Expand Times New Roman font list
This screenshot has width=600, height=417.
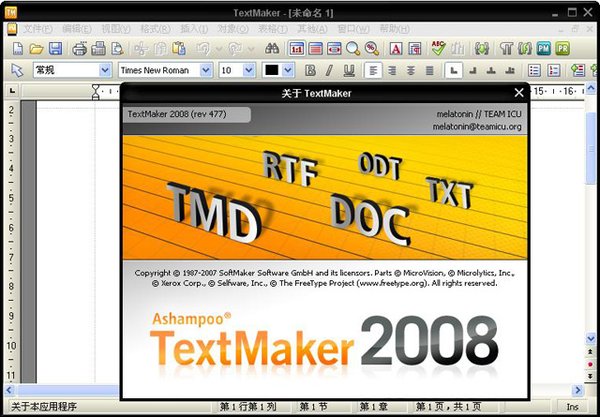(206, 70)
